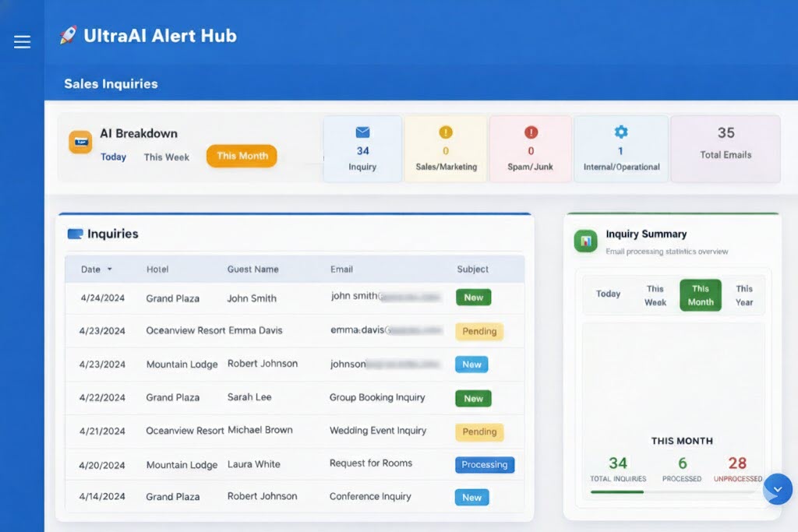Click Grand Plaza in the 4/22/2024 row
The height and width of the screenshot is (532, 798).
[172, 397]
